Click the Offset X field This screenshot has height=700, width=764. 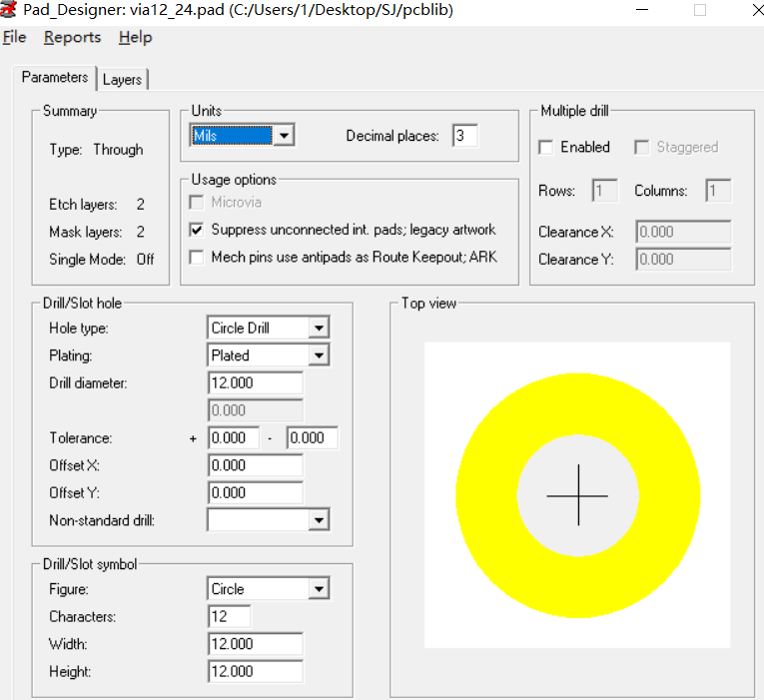(256, 465)
